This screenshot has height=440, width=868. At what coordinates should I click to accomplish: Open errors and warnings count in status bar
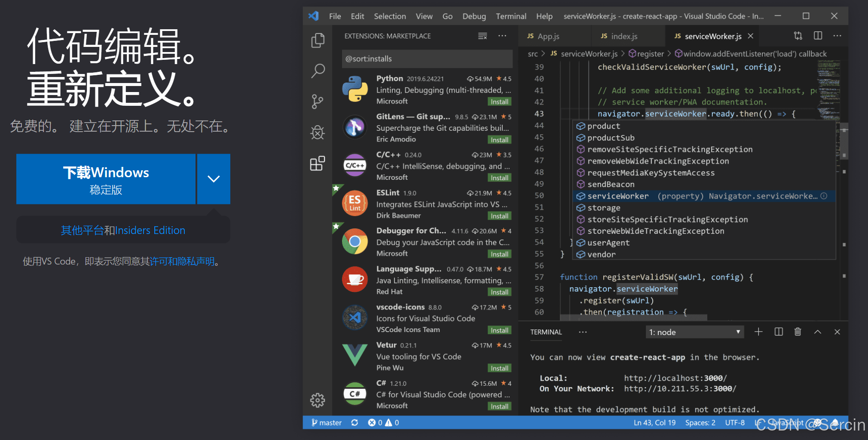point(383,422)
